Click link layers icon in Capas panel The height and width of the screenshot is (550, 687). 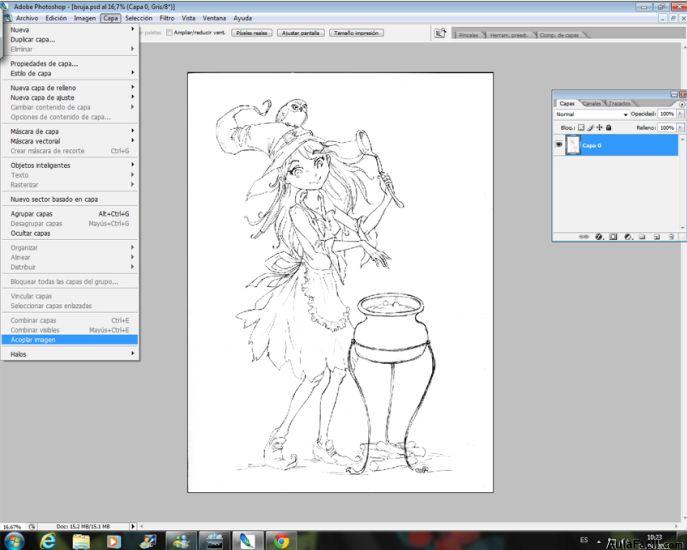pyautogui.click(x=583, y=237)
